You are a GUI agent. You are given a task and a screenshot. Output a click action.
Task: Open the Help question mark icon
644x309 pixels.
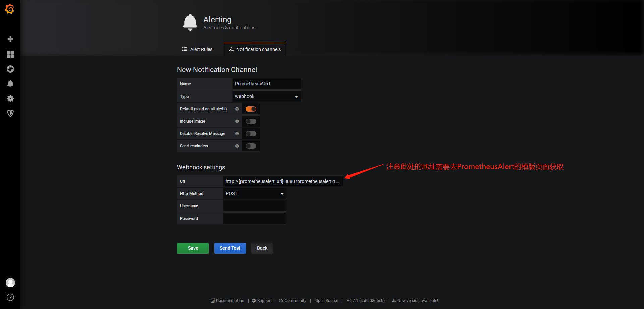tap(10, 297)
